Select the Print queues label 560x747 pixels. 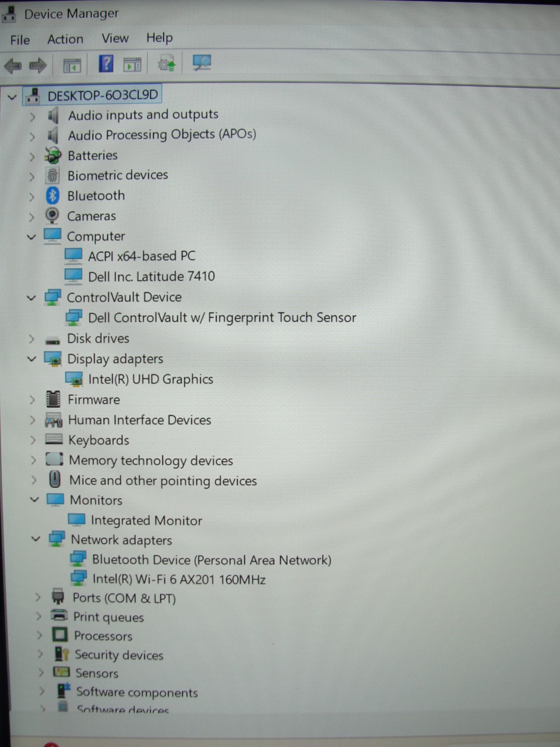point(108,617)
